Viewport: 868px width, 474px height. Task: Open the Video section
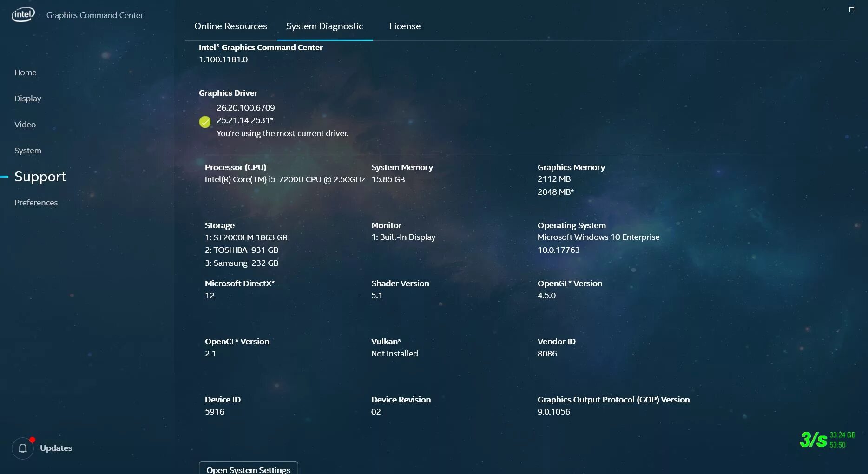25,125
